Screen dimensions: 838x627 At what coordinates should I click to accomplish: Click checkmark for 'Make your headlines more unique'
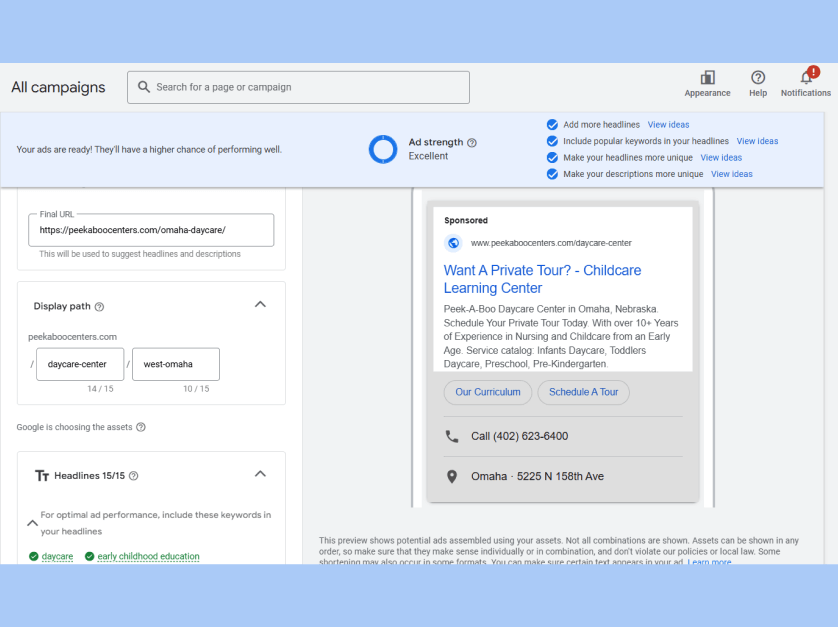tap(552, 158)
